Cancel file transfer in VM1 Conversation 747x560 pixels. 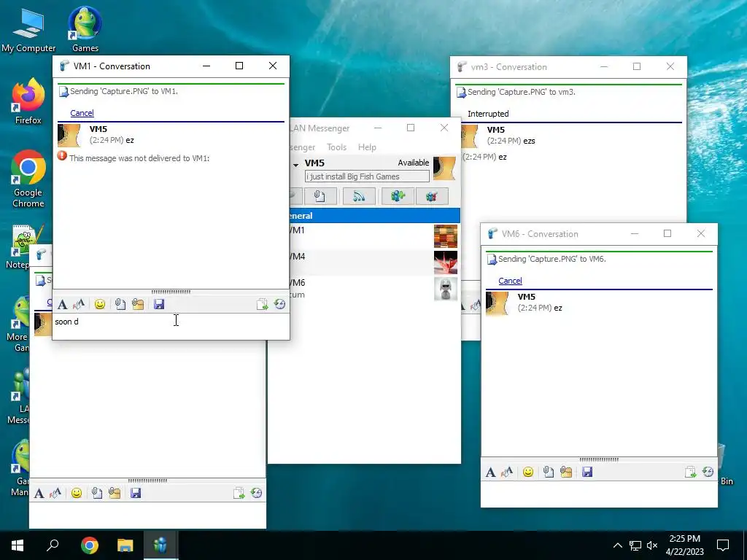(82, 113)
